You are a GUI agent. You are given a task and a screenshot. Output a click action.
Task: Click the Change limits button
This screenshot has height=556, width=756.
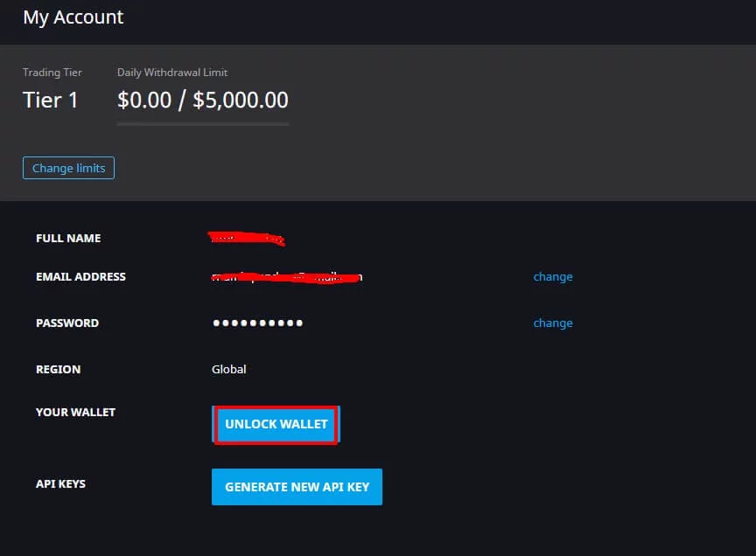tap(68, 168)
